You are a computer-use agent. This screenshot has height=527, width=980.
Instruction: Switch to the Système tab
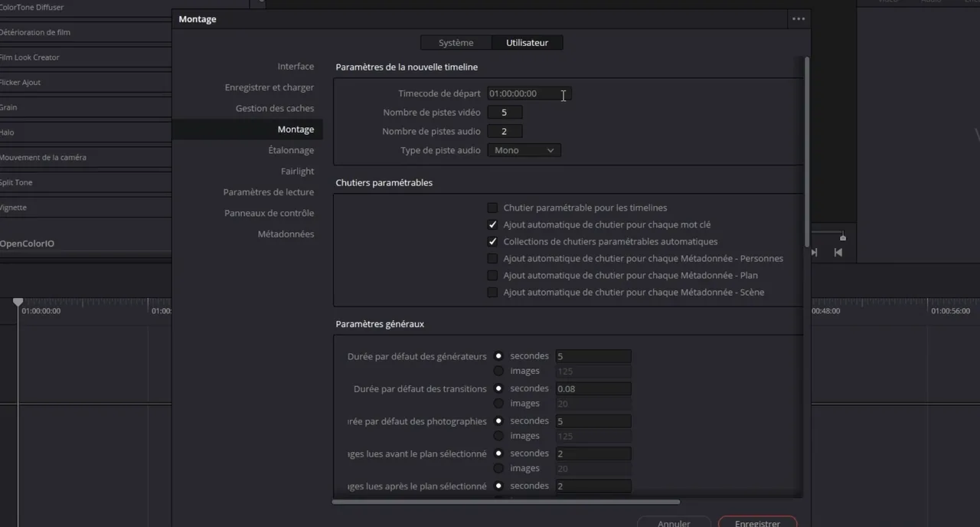(456, 43)
